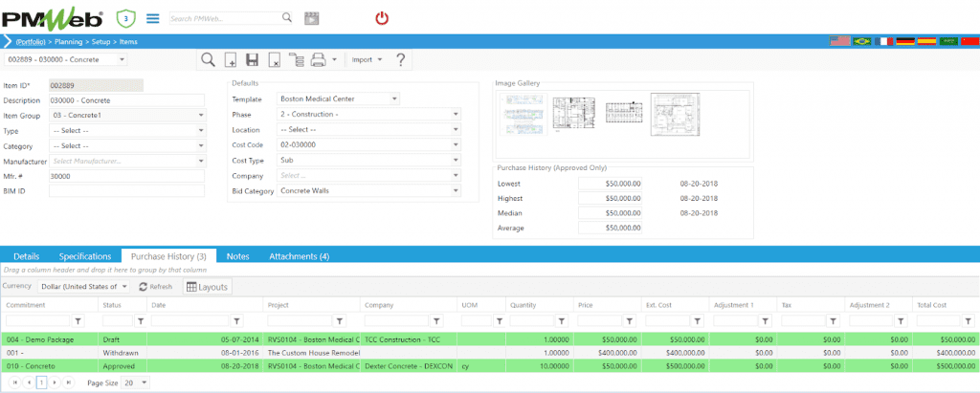Click the printer icon in toolbar

(x=318, y=59)
